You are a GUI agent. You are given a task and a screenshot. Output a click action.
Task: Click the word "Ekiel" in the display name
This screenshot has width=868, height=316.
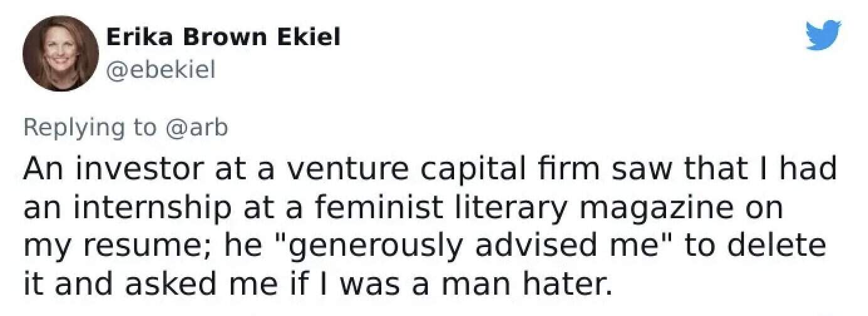[307, 38]
